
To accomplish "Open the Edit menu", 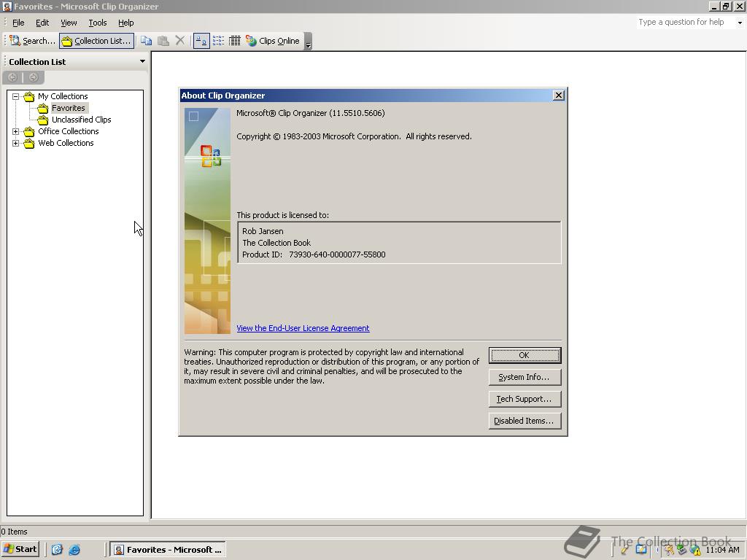I will [x=42, y=23].
